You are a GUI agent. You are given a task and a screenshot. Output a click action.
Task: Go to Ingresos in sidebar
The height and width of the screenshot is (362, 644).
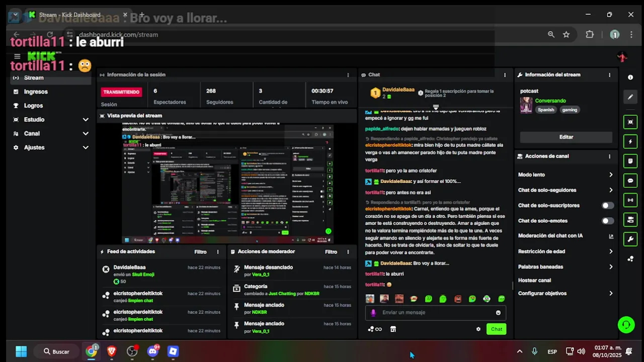point(50,92)
